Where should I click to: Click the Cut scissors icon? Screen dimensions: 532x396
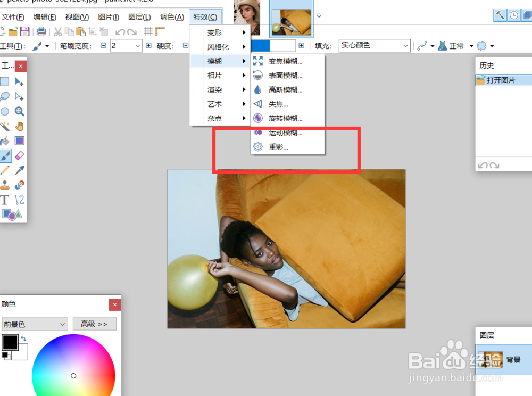click(x=58, y=31)
